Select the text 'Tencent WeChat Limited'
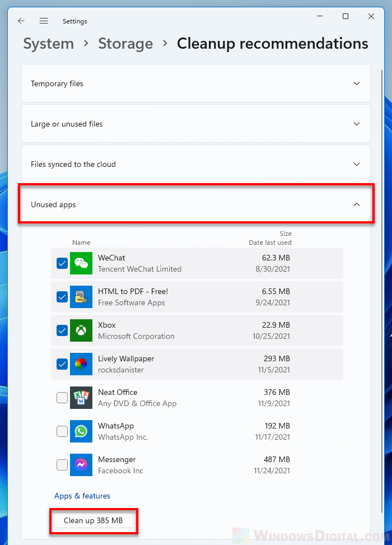Viewport: 392px width, 545px height. point(139,269)
